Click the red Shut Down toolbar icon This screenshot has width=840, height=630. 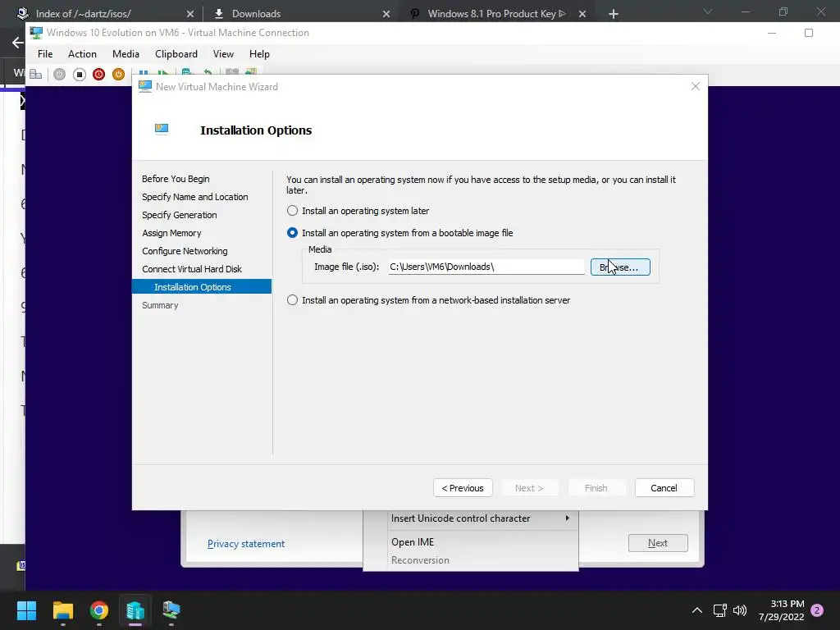(x=98, y=75)
